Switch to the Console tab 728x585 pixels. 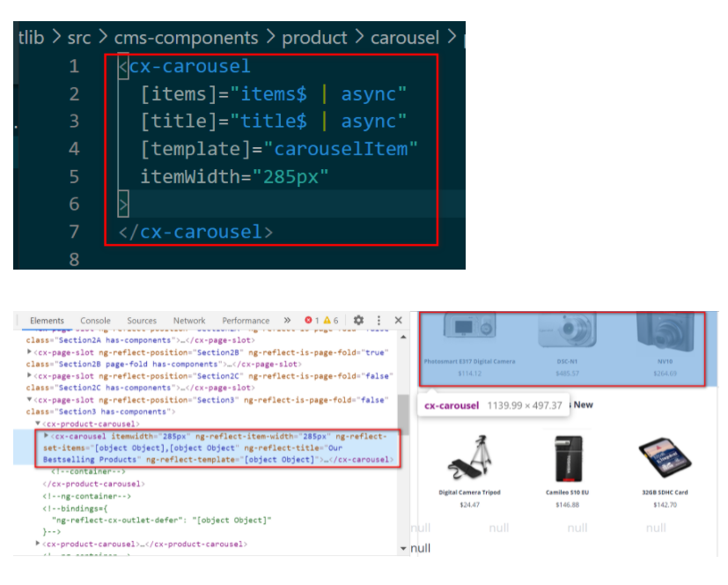point(95,321)
